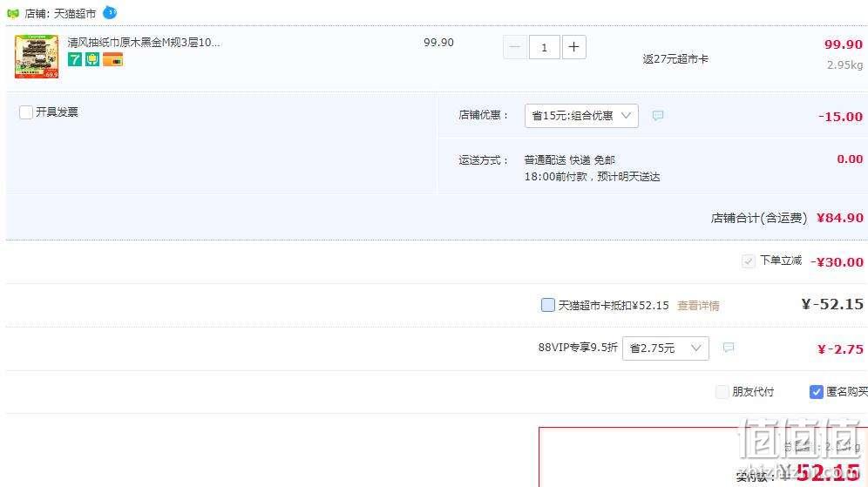Click the blue chat bubble beside 天猫超市
The width and height of the screenshot is (868, 487).
click(110, 12)
